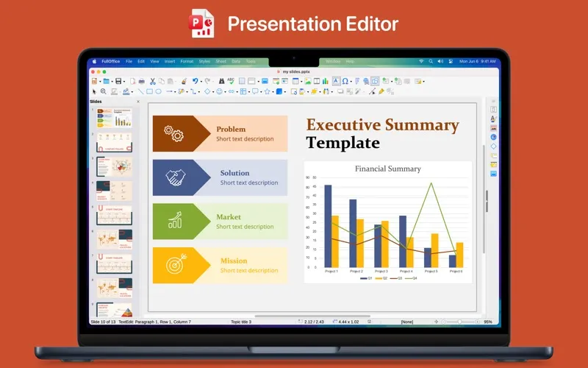The height and width of the screenshot is (368, 588).
Task: Click the 'Executive Summary' slide title
Action: coord(382,125)
